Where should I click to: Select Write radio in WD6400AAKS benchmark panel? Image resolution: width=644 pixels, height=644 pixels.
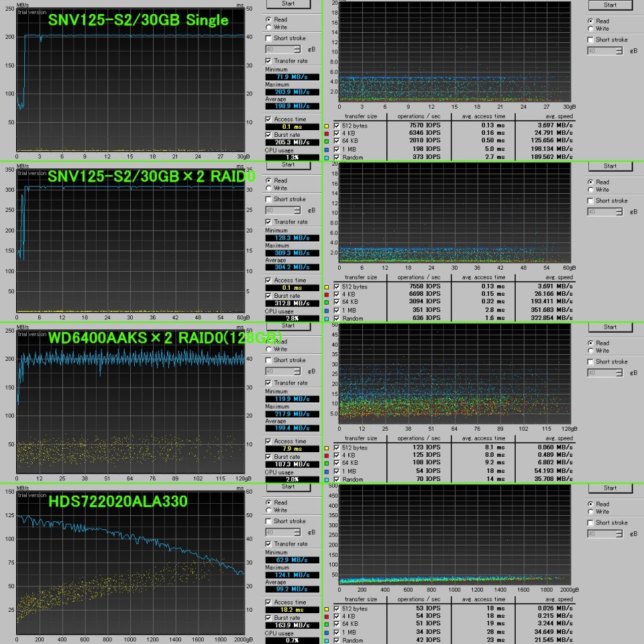tap(268, 349)
